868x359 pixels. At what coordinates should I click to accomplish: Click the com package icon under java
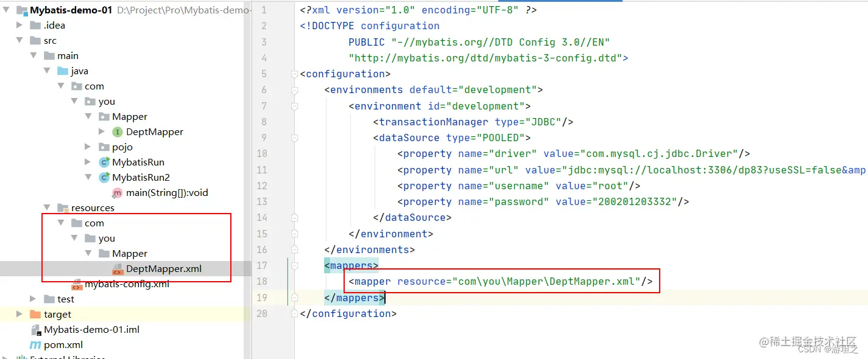coord(76,86)
